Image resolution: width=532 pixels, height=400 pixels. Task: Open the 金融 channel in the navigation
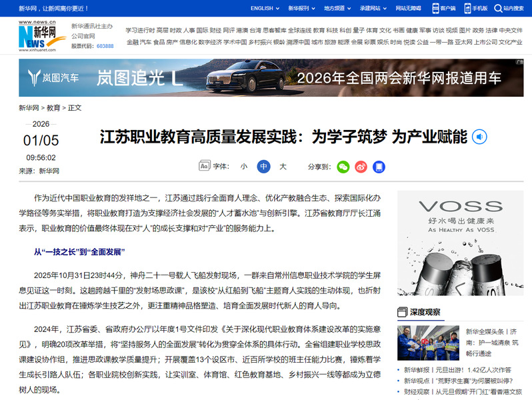(x=132, y=41)
